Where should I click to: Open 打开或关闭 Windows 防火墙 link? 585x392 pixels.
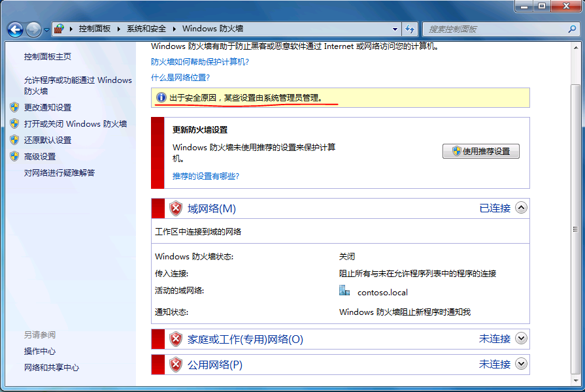[75, 124]
